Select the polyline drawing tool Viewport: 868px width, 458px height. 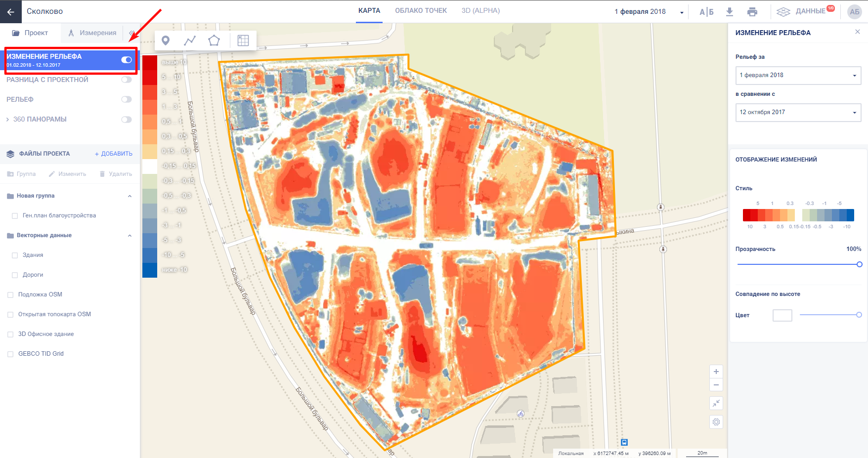tap(190, 41)
